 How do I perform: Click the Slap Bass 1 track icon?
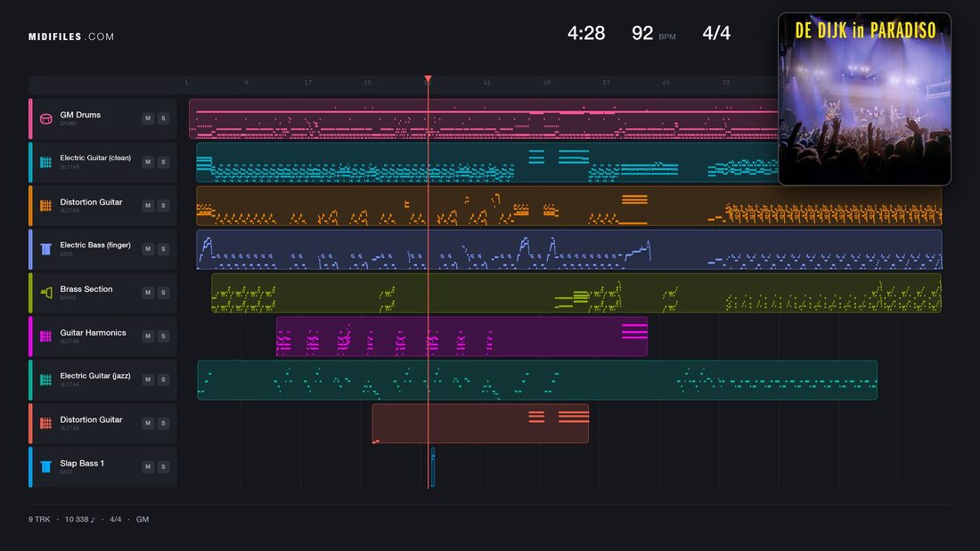pos(45,466)
